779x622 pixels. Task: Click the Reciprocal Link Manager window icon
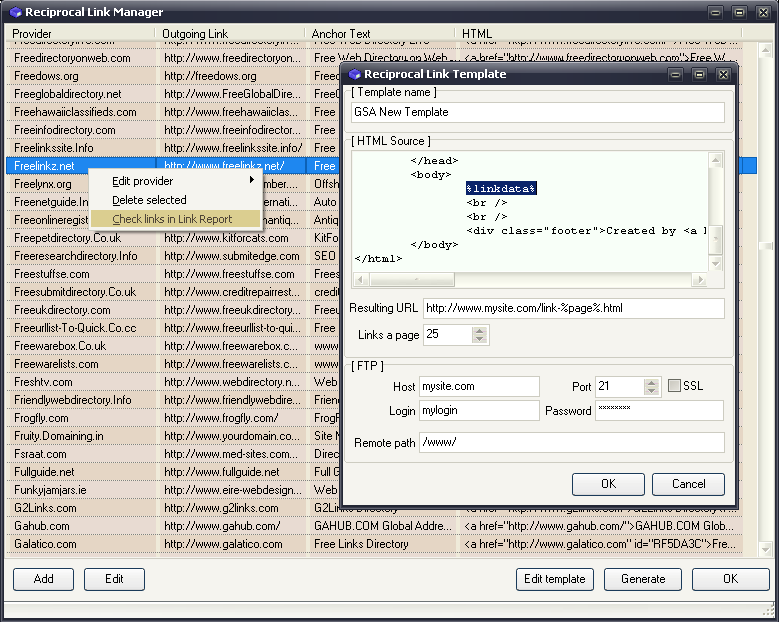coord(14,12)
